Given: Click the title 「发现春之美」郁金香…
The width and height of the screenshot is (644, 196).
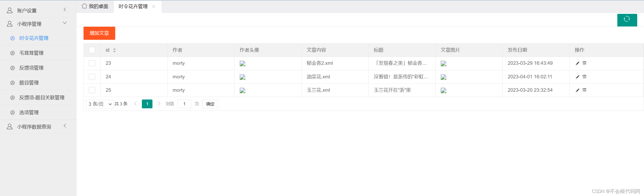Looking at the screenshot, I should (x=400, y=63).
